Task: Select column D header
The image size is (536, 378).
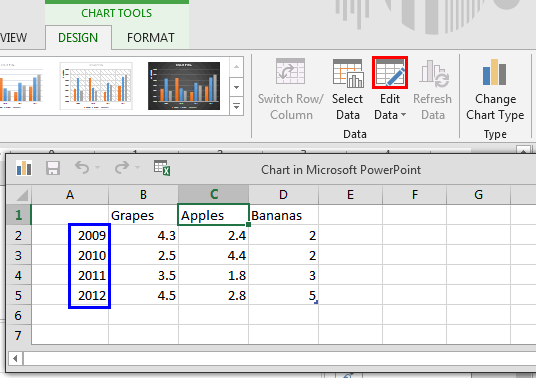Action: pyautogui.click(x=283, y=195)
